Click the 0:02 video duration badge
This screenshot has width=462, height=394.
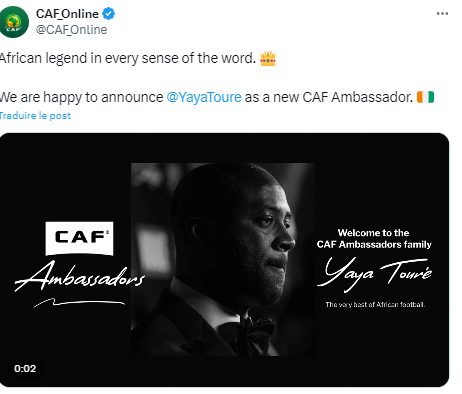[x=25, y=369]
